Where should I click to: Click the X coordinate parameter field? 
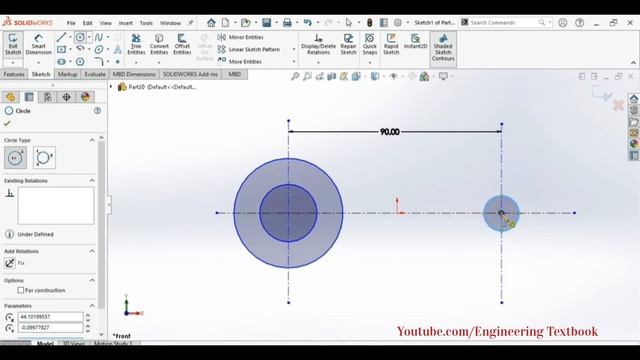[x=50, y=317]
